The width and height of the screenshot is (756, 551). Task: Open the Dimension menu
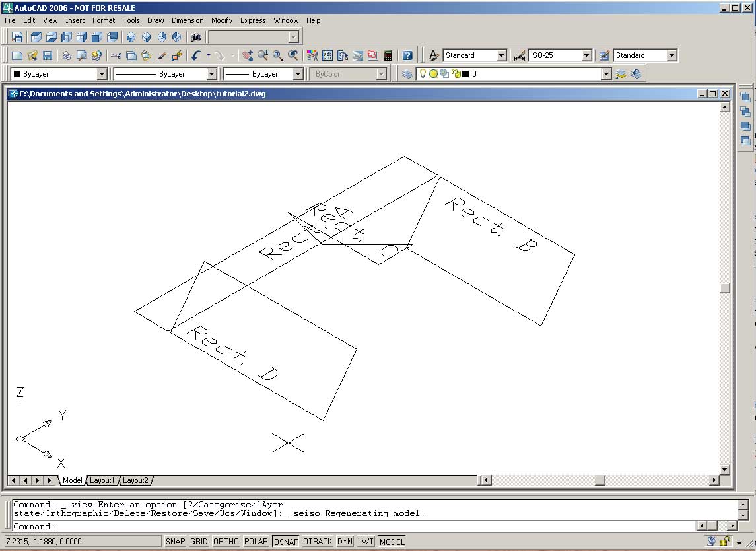[188, 20]
